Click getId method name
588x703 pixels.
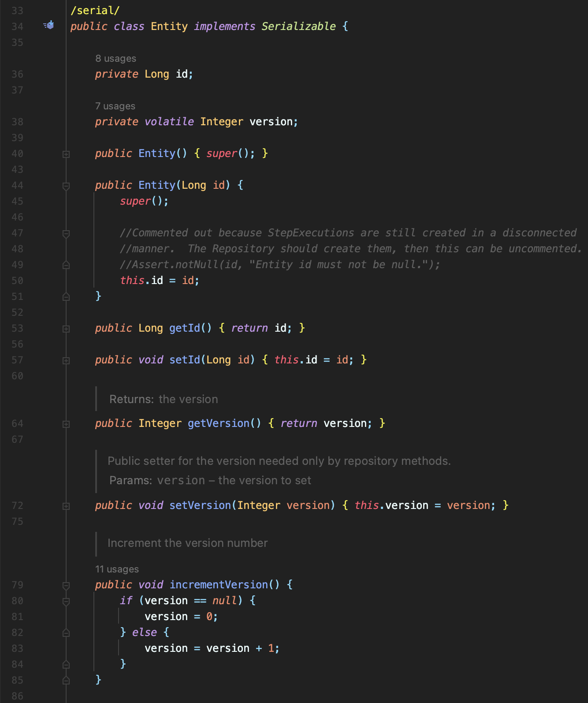coord(185,328)
